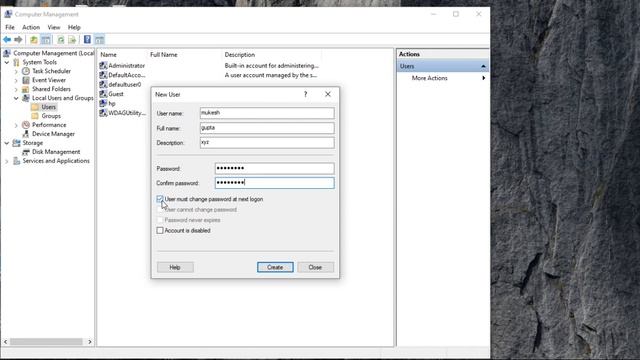Click the Storage node icon
This screenshot has width=640, height=360.
pos(16,143)
